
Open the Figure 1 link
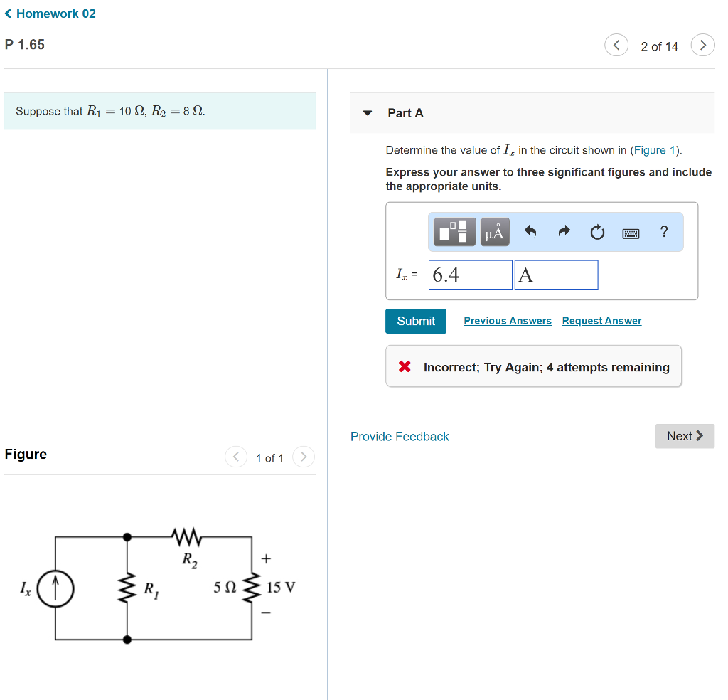pos(654,150)
